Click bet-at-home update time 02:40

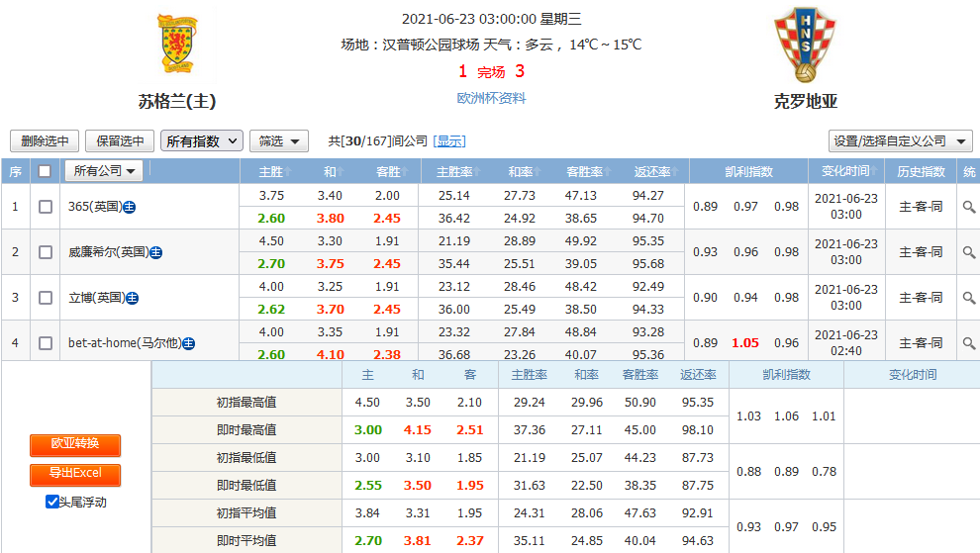tap(846, 350)
